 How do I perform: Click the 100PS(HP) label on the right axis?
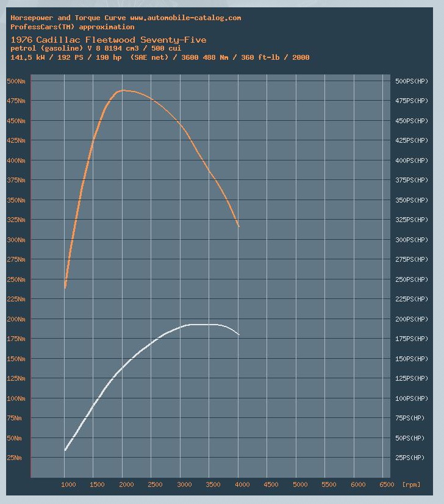[x=412, y=398]
